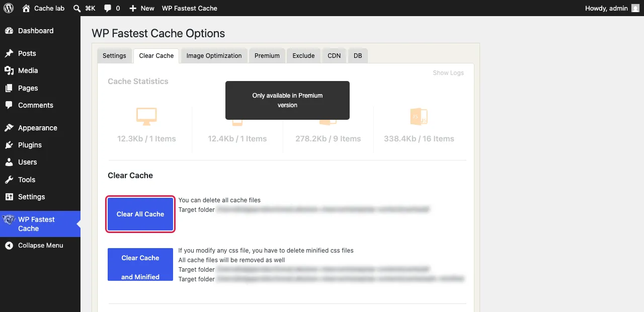Screen dimensions: 644x312
Task: Click the Pages icon in sidebar
Action: click(9, 88)
